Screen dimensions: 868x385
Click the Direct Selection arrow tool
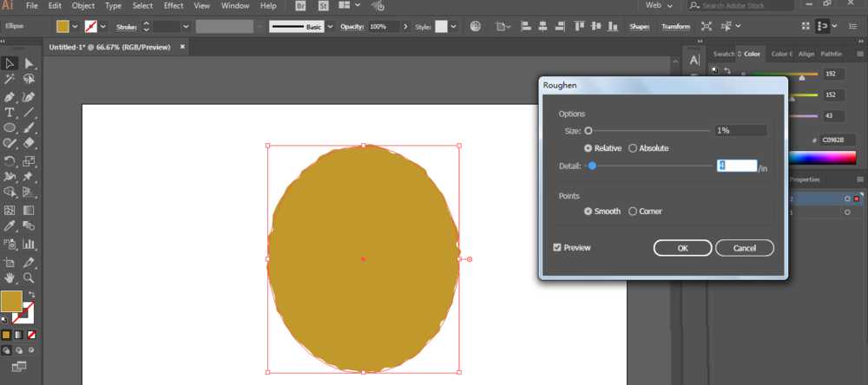coord(29,63)
